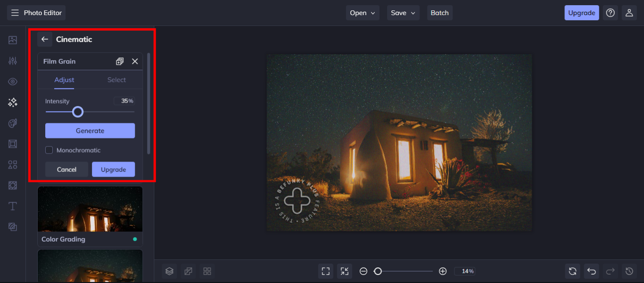644x283 pixels.
Task: Open the Image Manager sidebar icon
Action: point(13,40)
